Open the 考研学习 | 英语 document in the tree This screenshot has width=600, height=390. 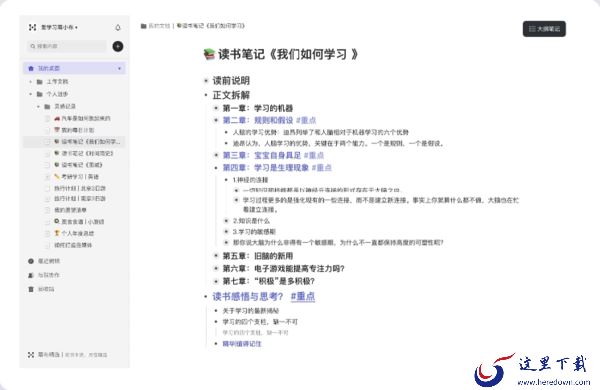(80, 176)
